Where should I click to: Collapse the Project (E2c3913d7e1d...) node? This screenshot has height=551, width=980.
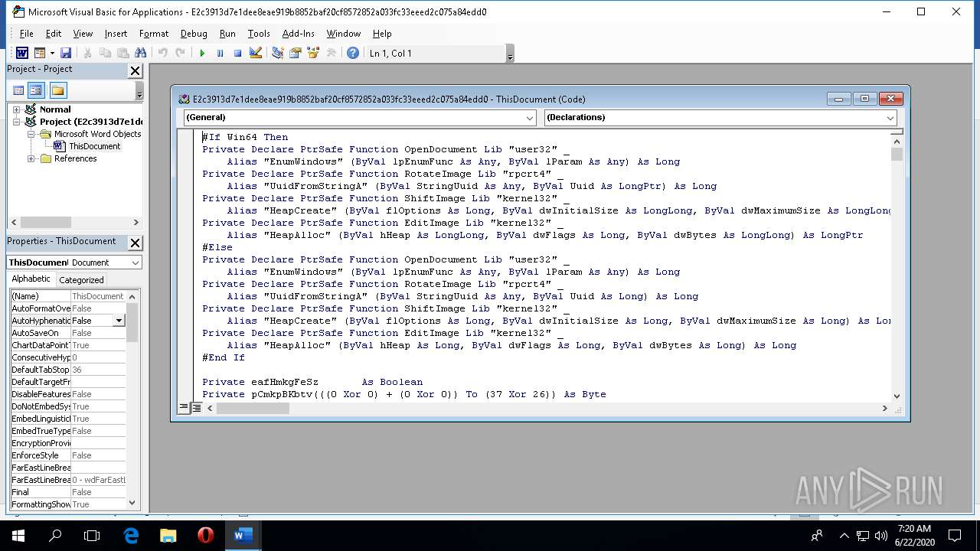click(x=16, y=122)
